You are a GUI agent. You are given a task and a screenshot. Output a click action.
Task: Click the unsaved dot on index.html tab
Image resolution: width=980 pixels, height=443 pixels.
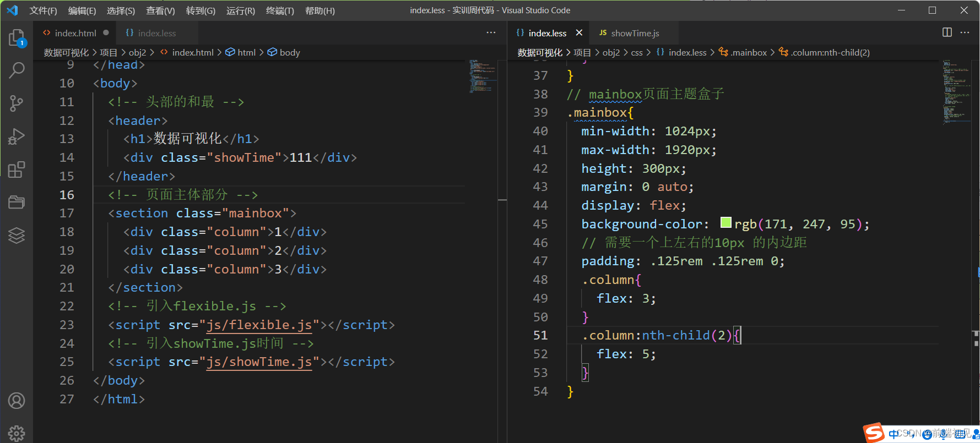pyautogui.click(x=106, y=32)
